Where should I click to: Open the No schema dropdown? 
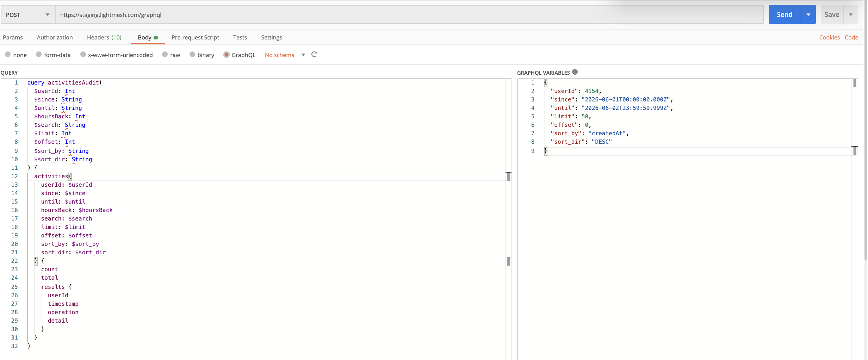pos(285,55)
